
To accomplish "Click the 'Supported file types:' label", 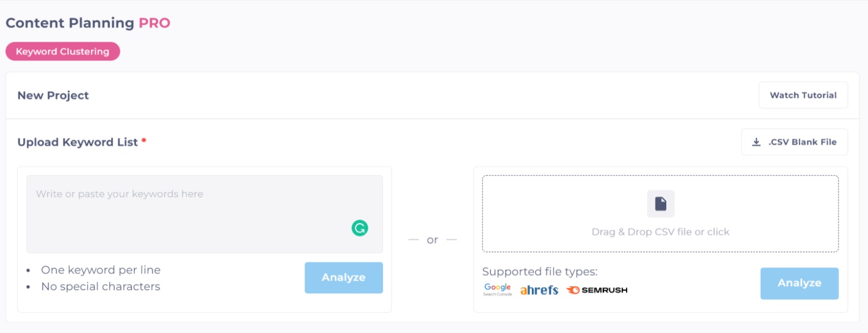I will [539, 271].
